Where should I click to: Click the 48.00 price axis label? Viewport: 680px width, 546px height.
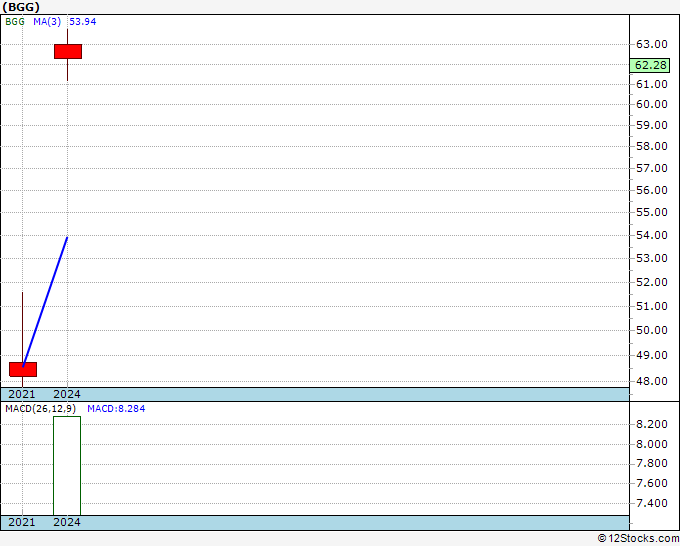pos(651,381)
